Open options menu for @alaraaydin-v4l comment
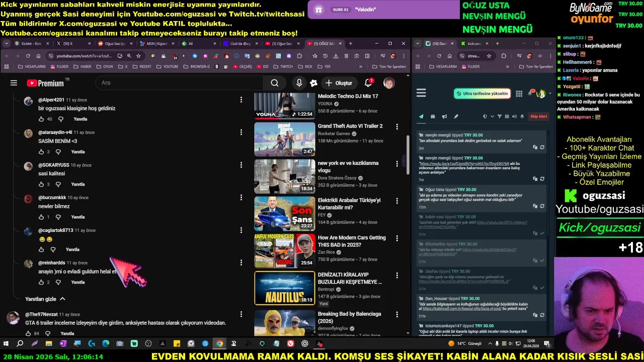Screen dimensions: 644x362 pyautogui.click(x=241, y=132)
